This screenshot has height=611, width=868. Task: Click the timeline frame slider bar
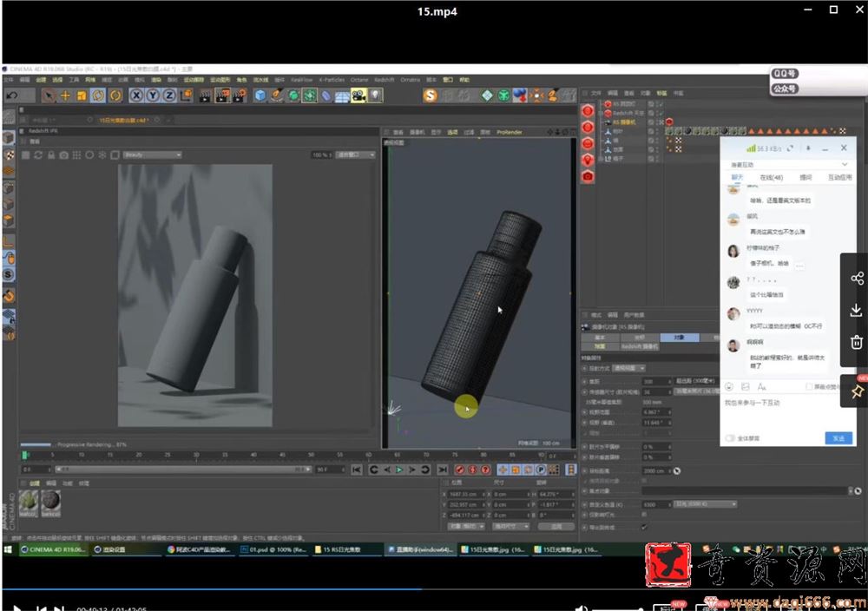click(x=182, y=470)
